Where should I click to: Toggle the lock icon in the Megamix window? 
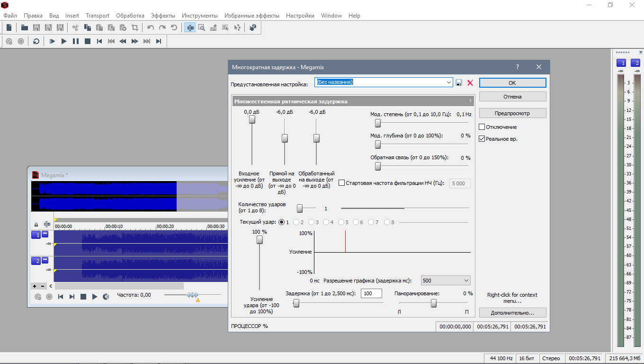tap(36, 225)
